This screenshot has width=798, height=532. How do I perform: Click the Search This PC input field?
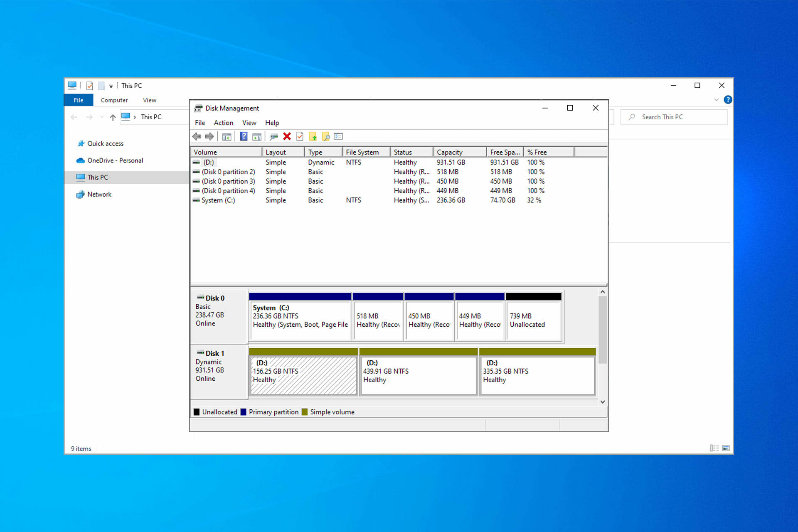coord(674,117)
